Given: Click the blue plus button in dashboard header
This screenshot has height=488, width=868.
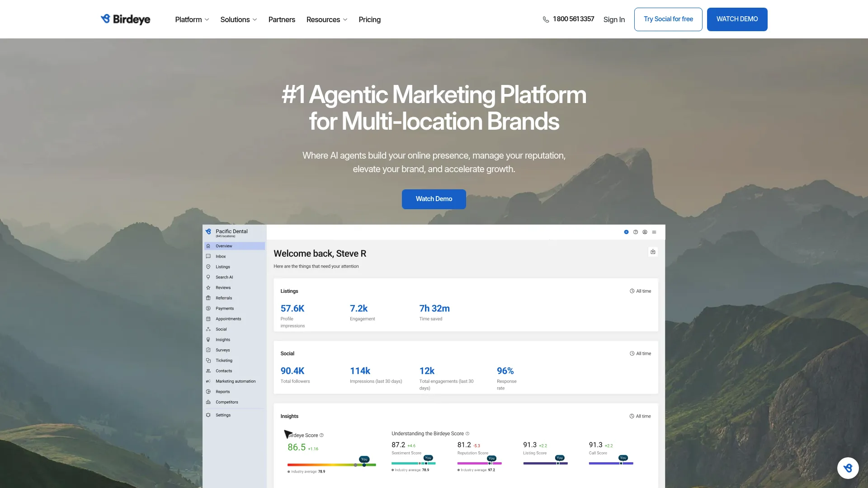Looking at the screenshot, I should point(626,231).
